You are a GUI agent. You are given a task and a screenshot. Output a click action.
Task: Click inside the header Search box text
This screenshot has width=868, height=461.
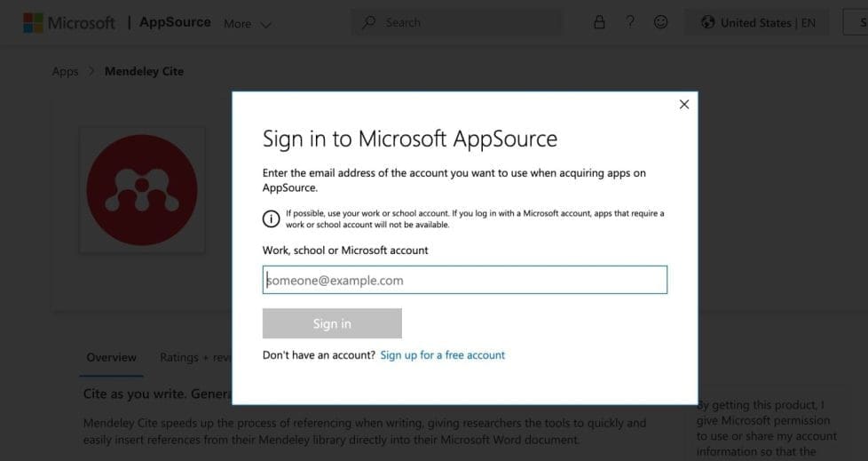click(462, 22)
